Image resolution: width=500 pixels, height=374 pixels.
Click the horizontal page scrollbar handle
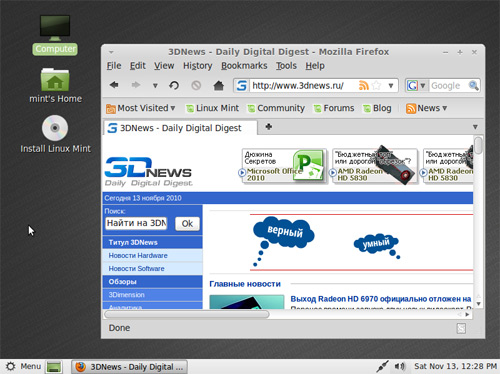pyautogui.click(x=187, y=314)
